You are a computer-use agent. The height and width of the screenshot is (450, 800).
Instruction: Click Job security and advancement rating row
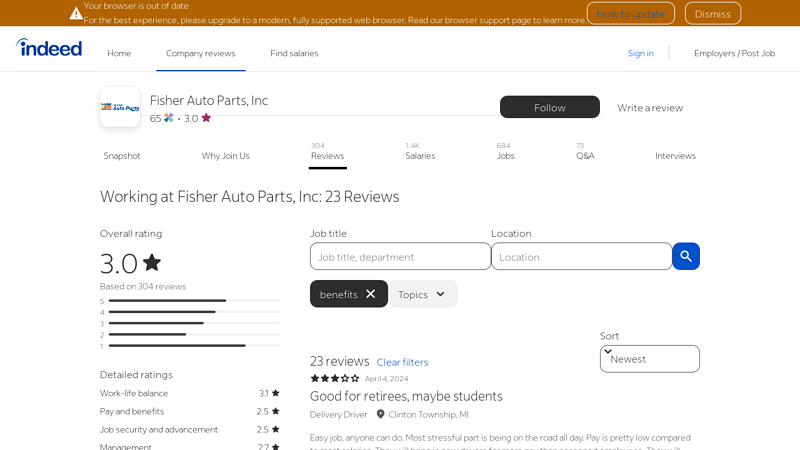click(x=190, y=430)
